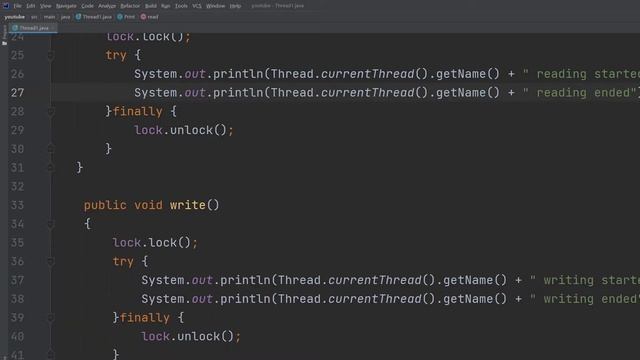Open the View menu
This screenshot has width=640, height=360.
[46, 6]
